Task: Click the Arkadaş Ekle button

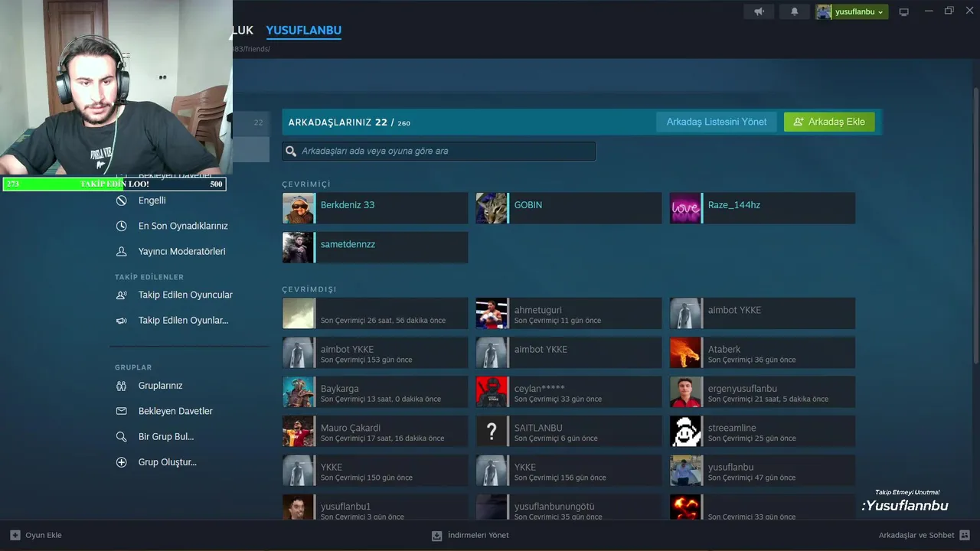Action: [829, 122]
